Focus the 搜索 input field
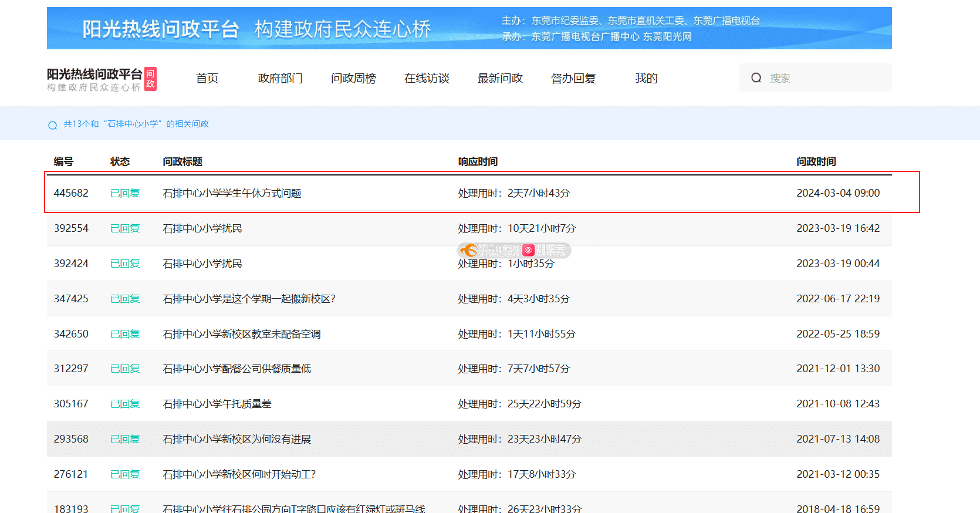This screenshot has height=513, width=980. (815, 77)
